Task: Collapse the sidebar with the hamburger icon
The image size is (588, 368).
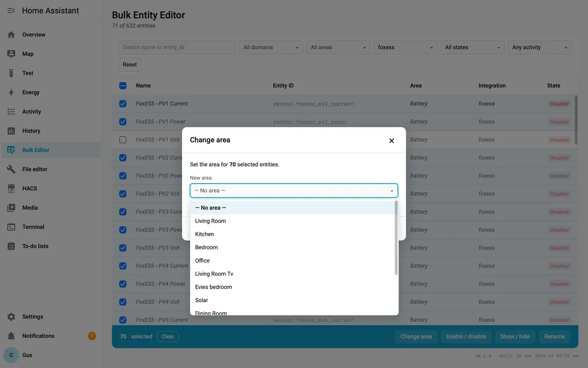Action: pyautogui.click(x=11, y=11)
